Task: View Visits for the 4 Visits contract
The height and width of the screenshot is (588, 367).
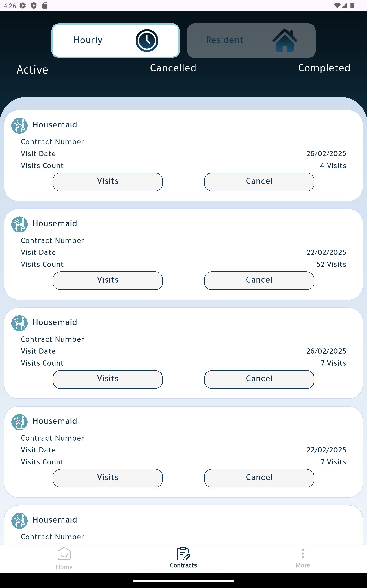Action: pyautogui.click(x=108, y=182)
